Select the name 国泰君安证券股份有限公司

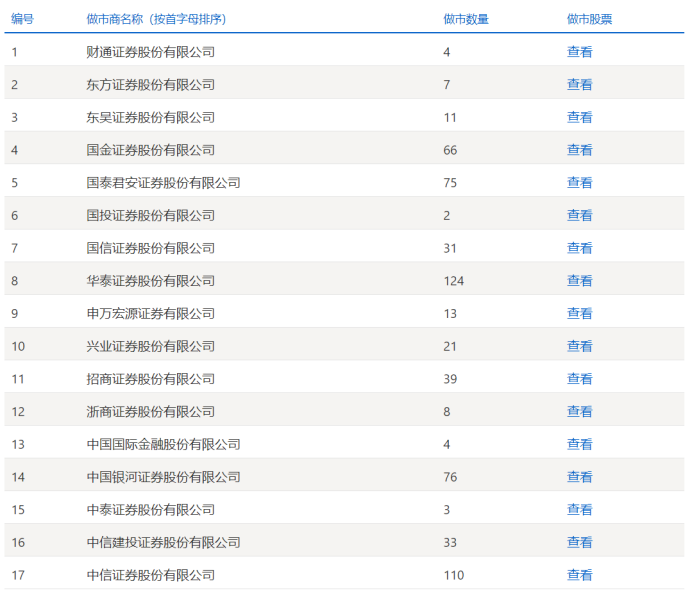pos(163,183)
